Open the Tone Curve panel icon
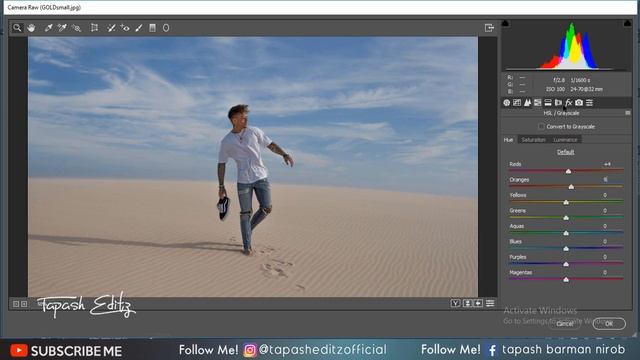The width and height of the screenshot is (640, 360). 517,102
